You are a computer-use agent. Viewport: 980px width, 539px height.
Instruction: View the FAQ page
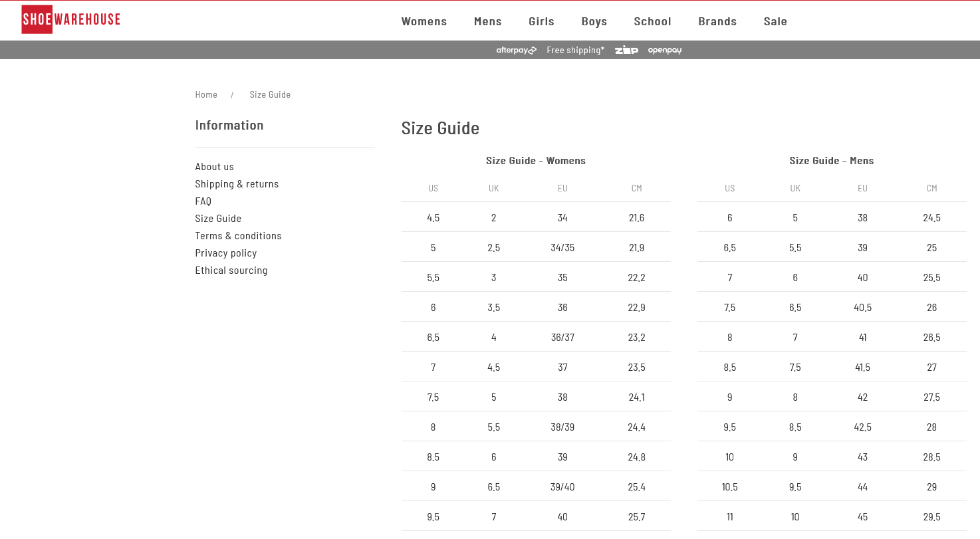pos(203,201)
